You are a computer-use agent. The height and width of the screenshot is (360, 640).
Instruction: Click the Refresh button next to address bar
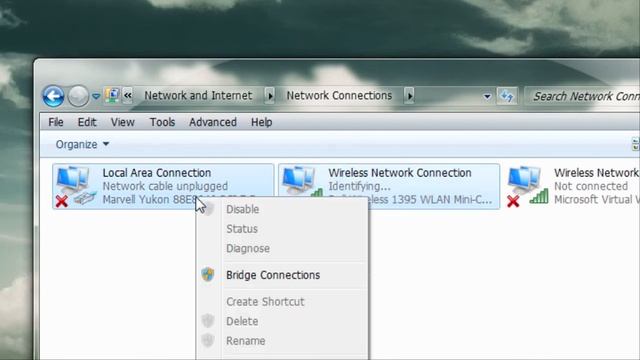click(x=507, y=96)
